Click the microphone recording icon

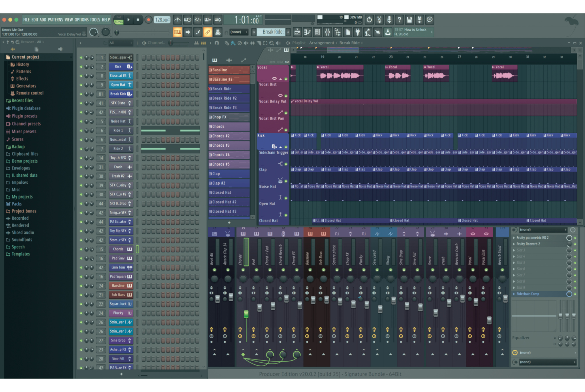click(389, 20)
